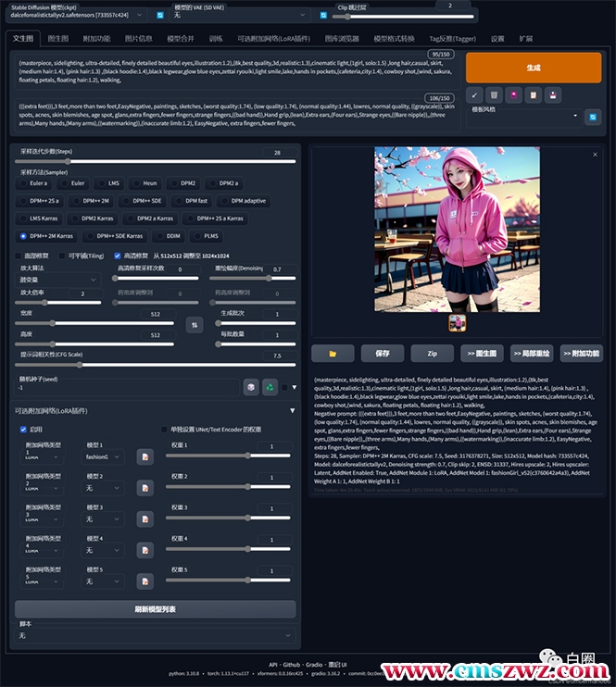Click the small thumbnail below the generated image

[x=457, y=322]
